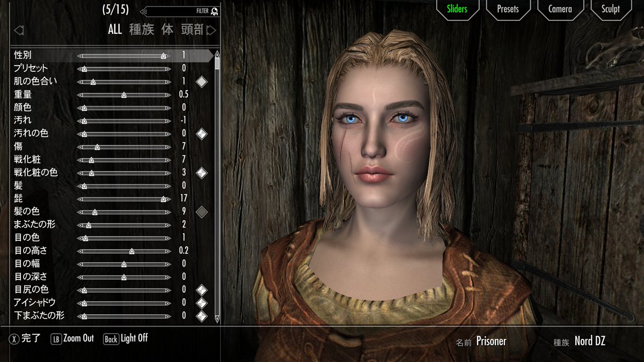Open color picker for アイシャドウ
The image size is (644, 362).
point(201,303)
